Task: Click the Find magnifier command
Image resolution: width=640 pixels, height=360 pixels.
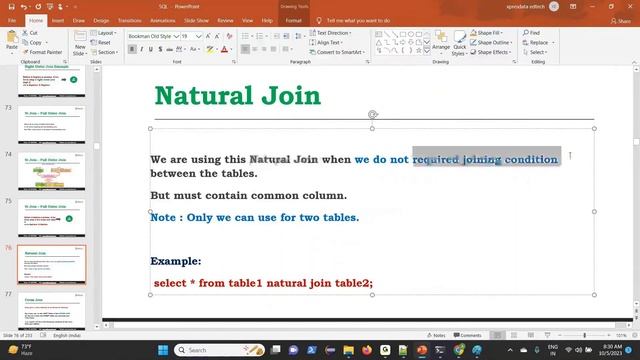Action: tap(531, 33)
